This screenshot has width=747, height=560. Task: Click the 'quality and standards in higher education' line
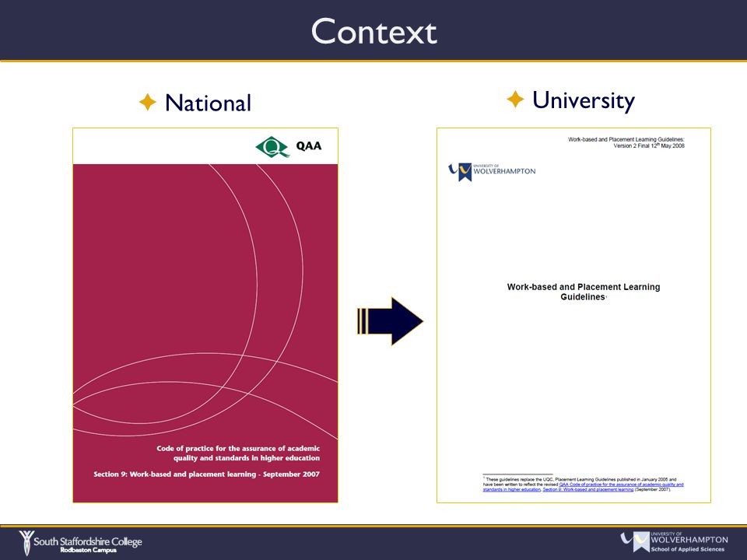(247, 458)
